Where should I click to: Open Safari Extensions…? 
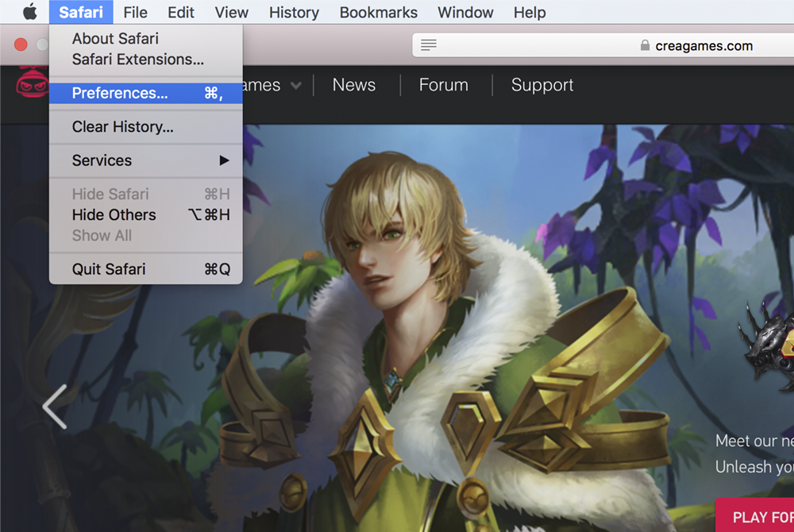tap(137, 59)
